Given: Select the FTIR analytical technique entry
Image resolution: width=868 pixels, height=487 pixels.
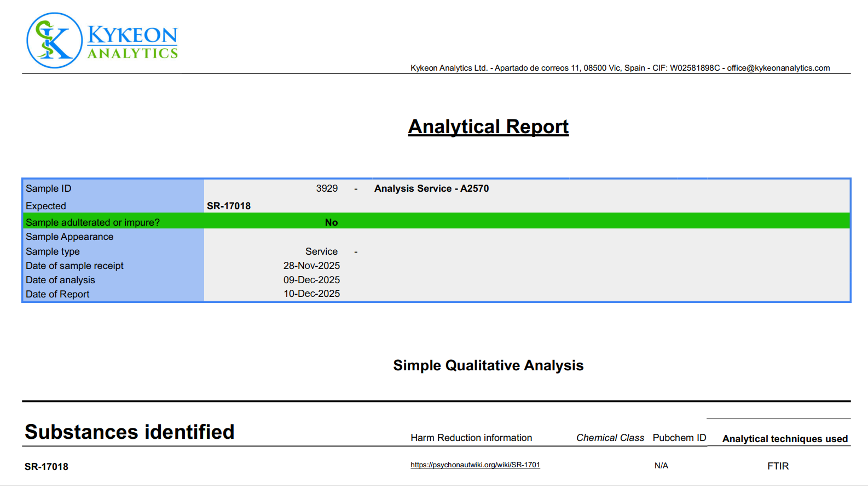Looking at the screenshot, I should [x=778, y=466].
